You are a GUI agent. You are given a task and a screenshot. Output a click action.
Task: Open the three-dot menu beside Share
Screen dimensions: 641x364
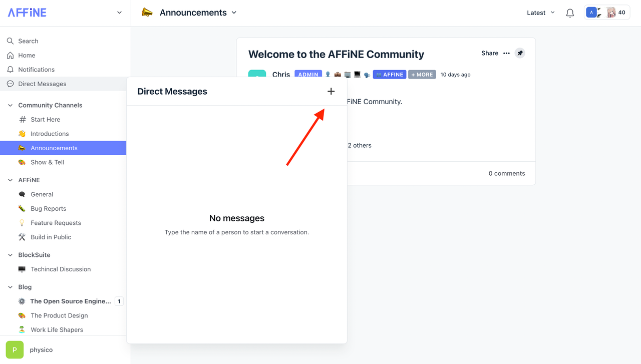(506, 53)
